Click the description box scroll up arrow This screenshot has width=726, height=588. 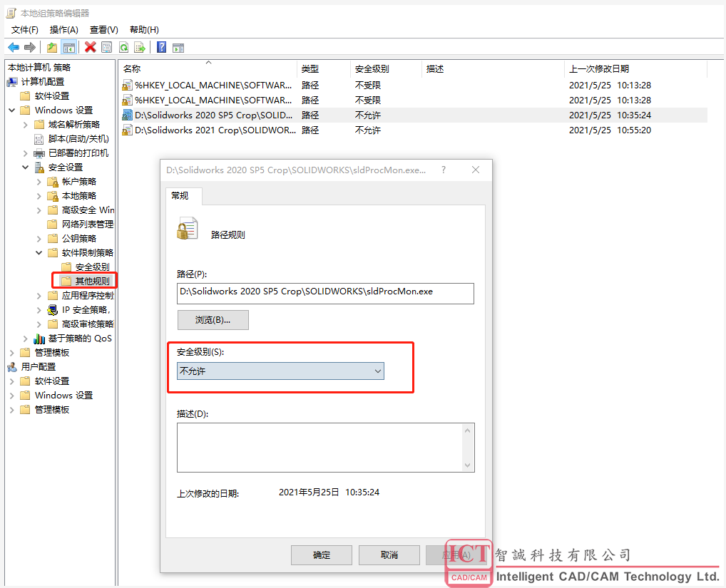click(x=468, y=430)
